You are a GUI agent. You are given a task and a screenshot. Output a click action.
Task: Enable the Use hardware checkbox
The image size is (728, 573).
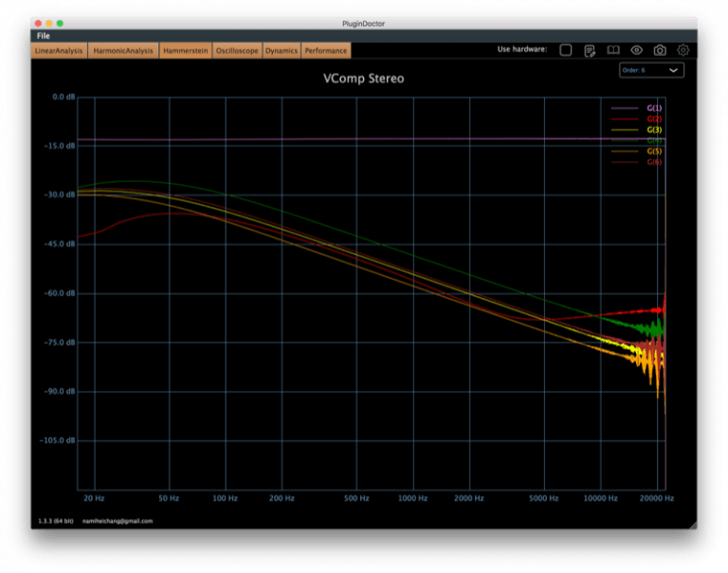coord(566,50)
